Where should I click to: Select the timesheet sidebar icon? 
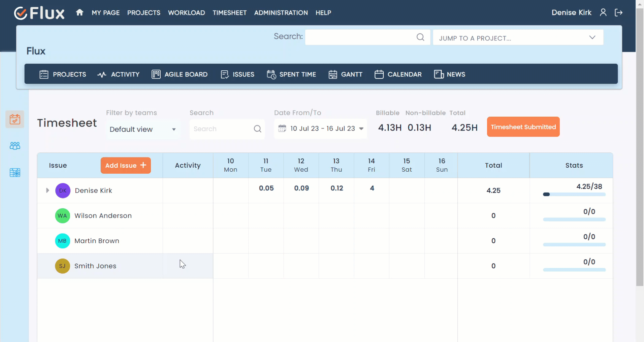pos(15,119)
